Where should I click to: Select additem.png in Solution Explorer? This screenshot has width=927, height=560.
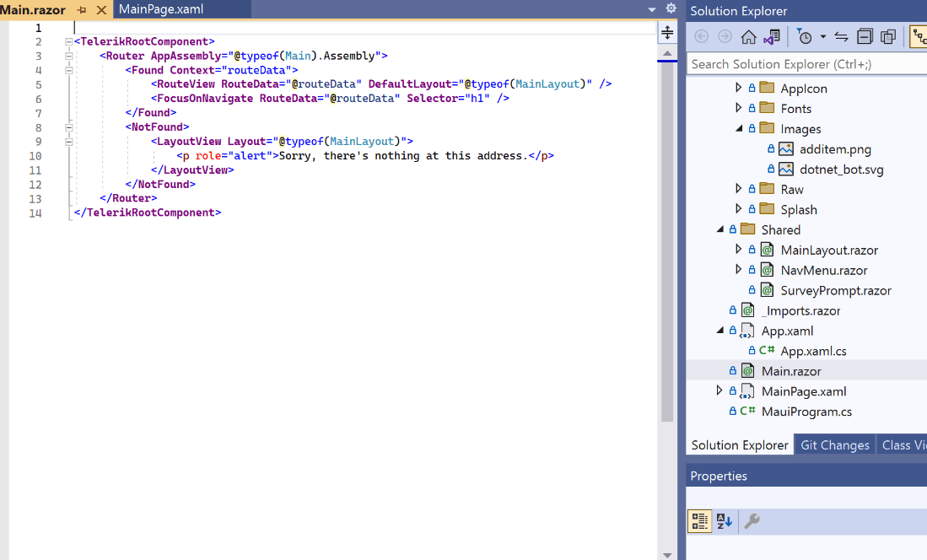pyautogui.click(x=835, y=149)
